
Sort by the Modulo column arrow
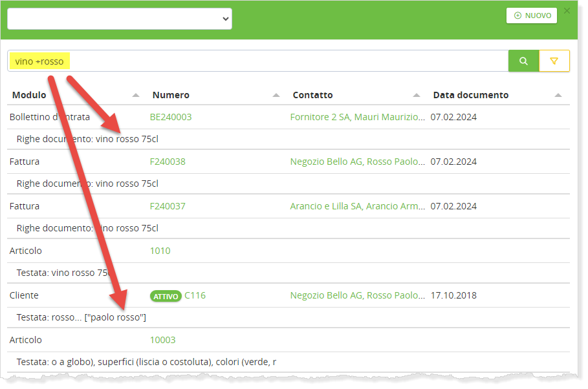[136, 96]
